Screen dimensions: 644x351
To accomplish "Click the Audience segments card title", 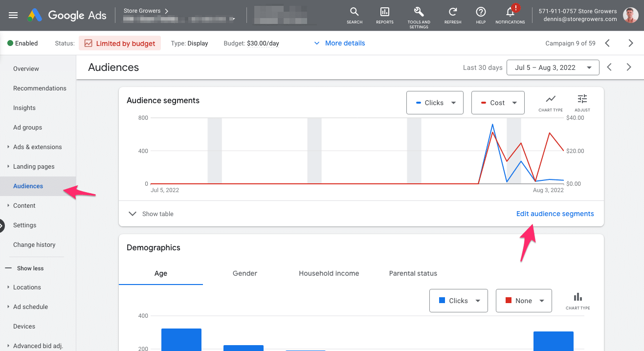I will [x=163, y=100].
